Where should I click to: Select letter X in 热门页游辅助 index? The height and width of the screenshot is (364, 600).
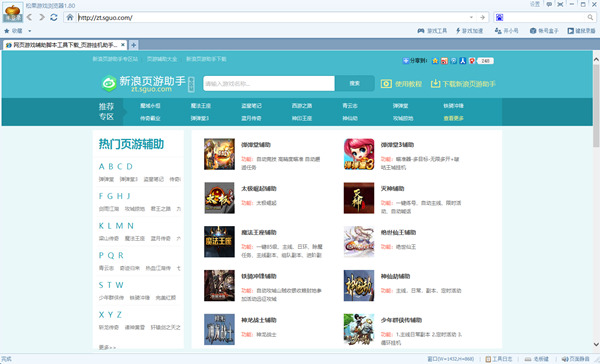(101, 315)
